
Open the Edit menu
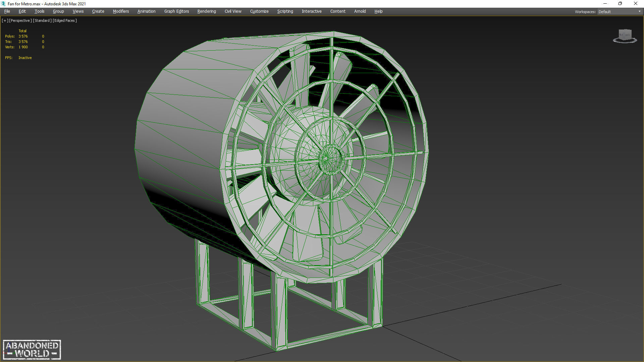click(x=22, y=11)
